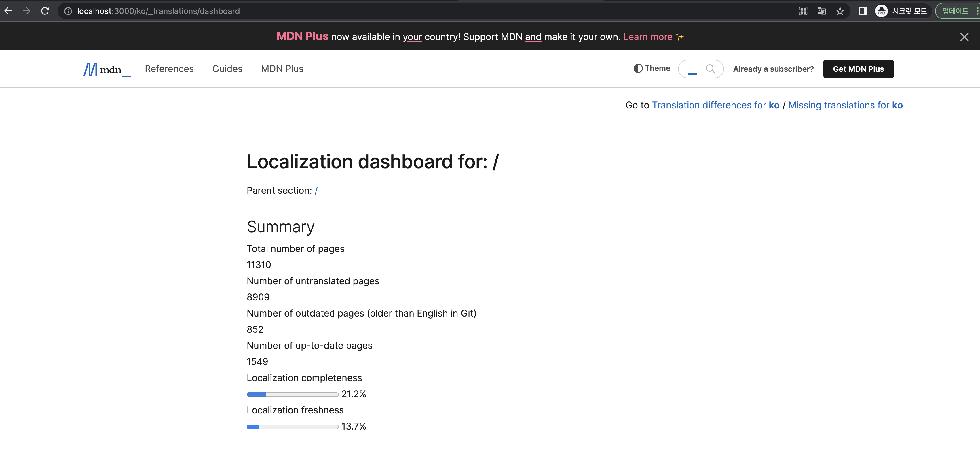
Task: Dismiss the MDN Plus banner
Action: tap(964, 37)
